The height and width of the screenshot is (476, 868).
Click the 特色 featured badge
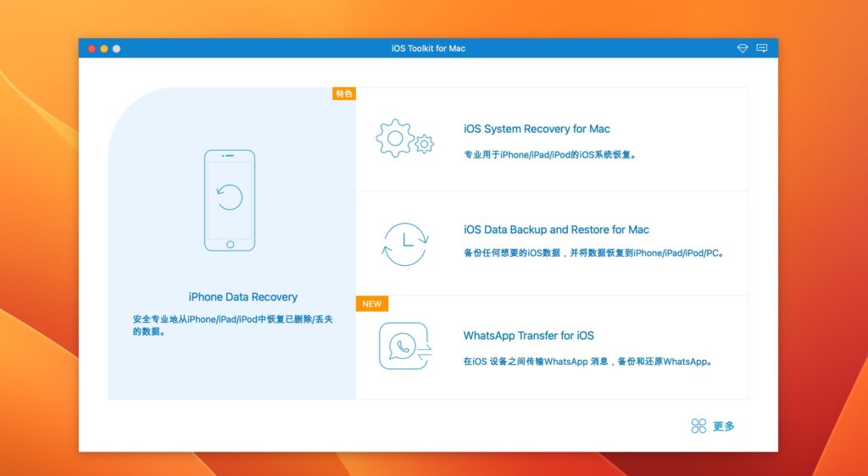point(344,93)
